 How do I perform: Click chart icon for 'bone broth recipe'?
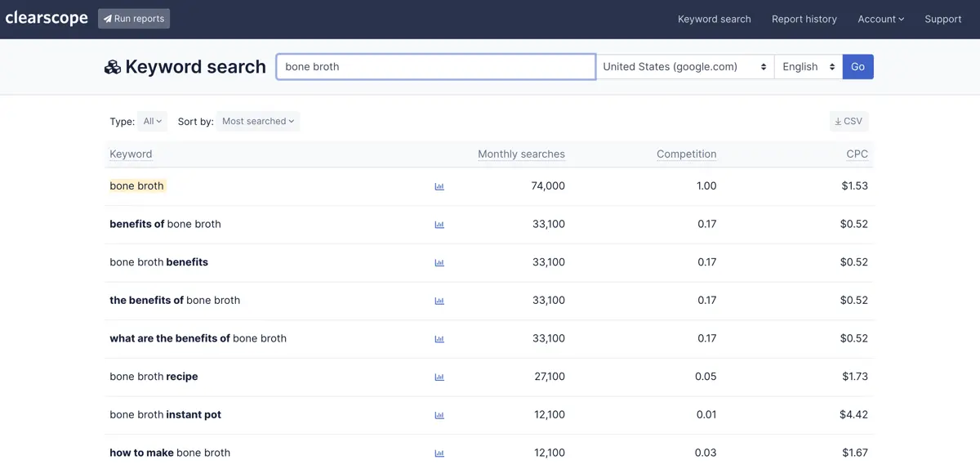439,377
